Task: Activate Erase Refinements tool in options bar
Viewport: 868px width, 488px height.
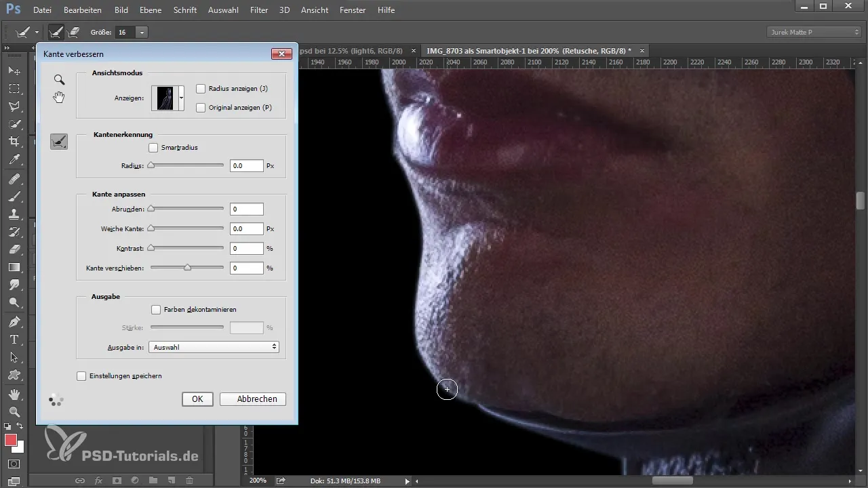Action: [x=73, y=32]
